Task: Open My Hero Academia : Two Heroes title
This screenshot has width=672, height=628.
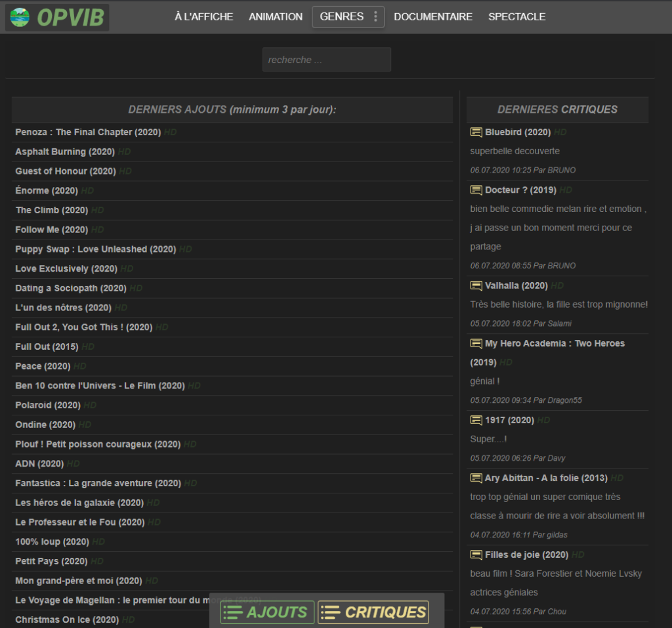Action: click(555, 343)
